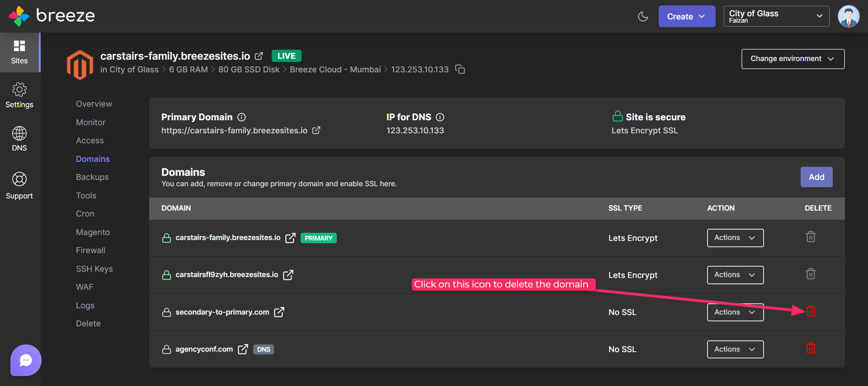The image size is (868, 386).
Task: Open Tools section
Action: click(86, 196)
